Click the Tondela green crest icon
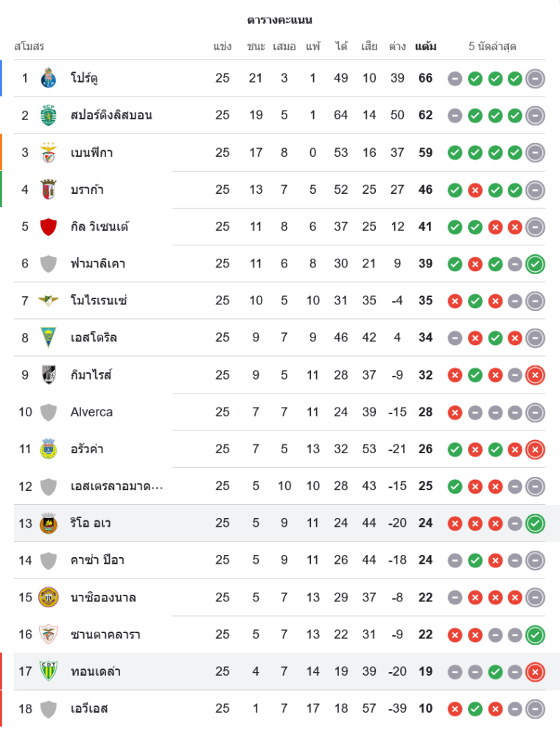The image size is (560, 737). (49, 671)
